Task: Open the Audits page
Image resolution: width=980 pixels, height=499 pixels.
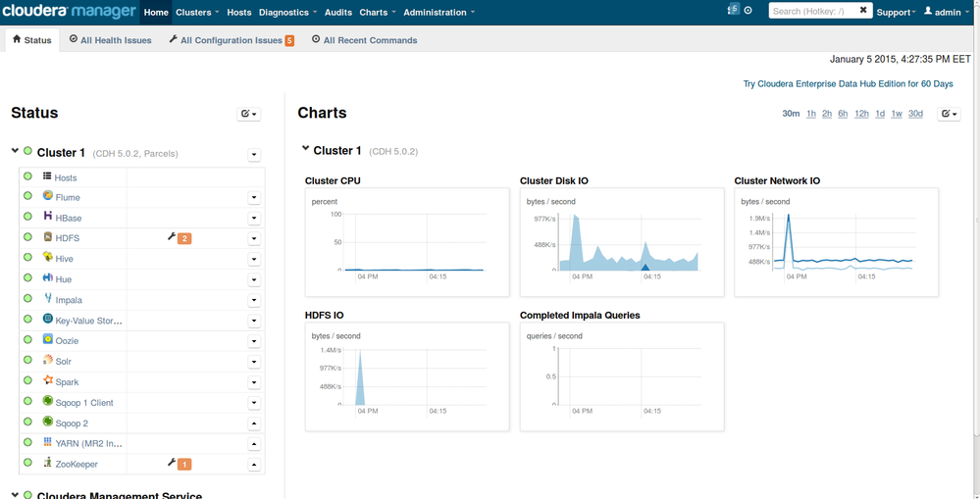Action: point(338,13)
